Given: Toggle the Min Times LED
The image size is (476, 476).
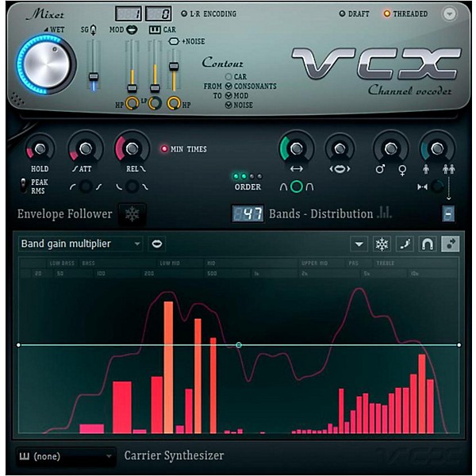Looking at the screenshot, I should coord(165,149).
